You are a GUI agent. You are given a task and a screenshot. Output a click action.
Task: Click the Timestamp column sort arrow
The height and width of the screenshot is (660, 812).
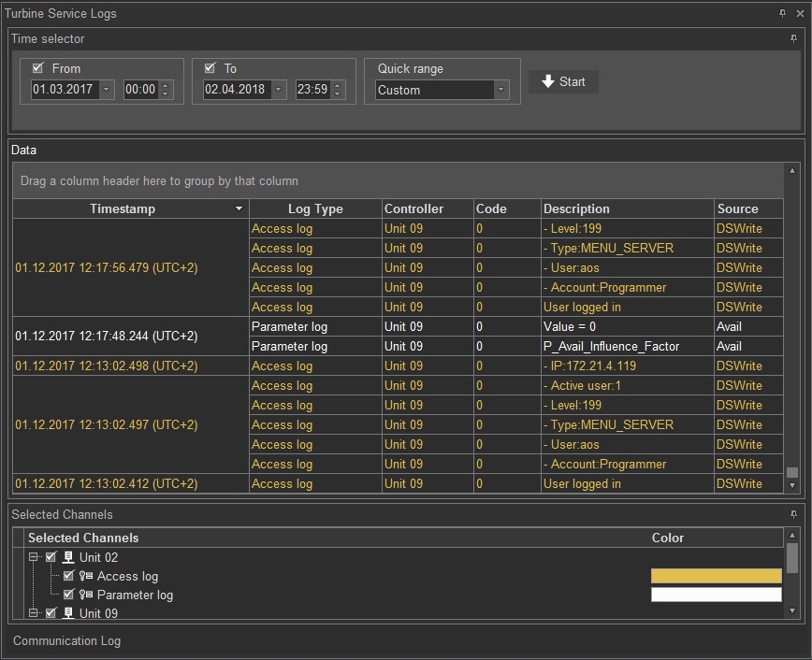point(239,209)
